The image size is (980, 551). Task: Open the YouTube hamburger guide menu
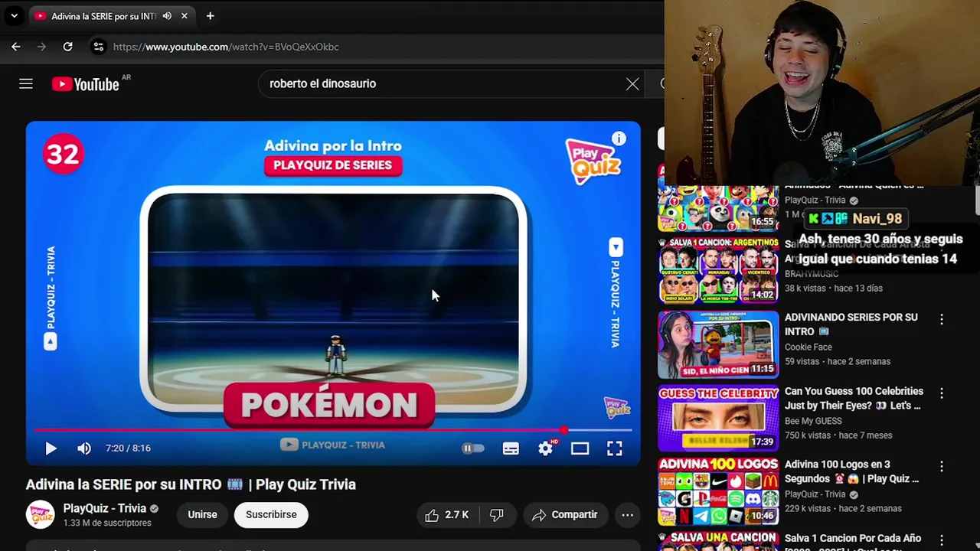26,84
